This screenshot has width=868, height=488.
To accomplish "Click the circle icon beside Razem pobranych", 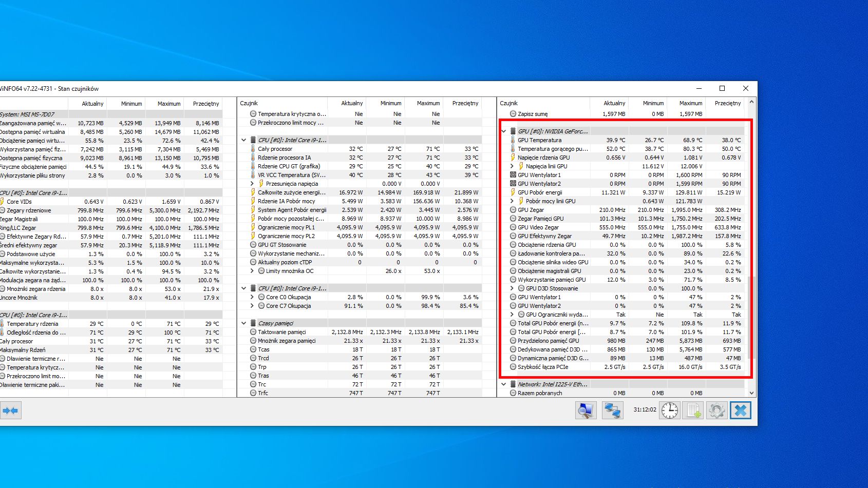I will tap(513, 393).
